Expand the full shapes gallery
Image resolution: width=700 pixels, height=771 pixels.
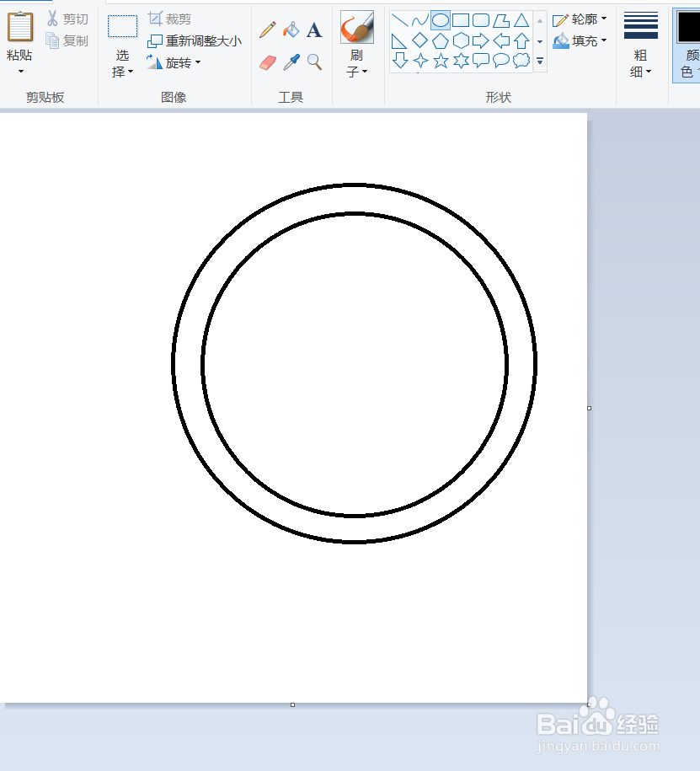[540, 61]
